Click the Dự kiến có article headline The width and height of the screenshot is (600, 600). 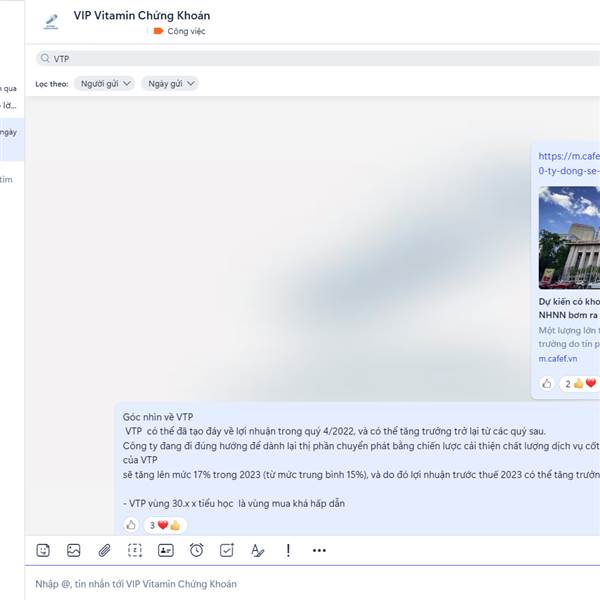[x=569, y=308]
